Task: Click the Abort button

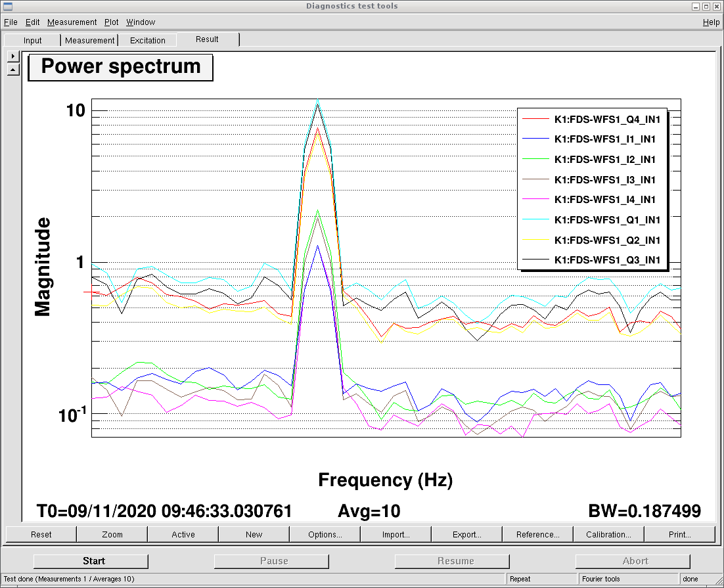Action: [x=633, y=561]
